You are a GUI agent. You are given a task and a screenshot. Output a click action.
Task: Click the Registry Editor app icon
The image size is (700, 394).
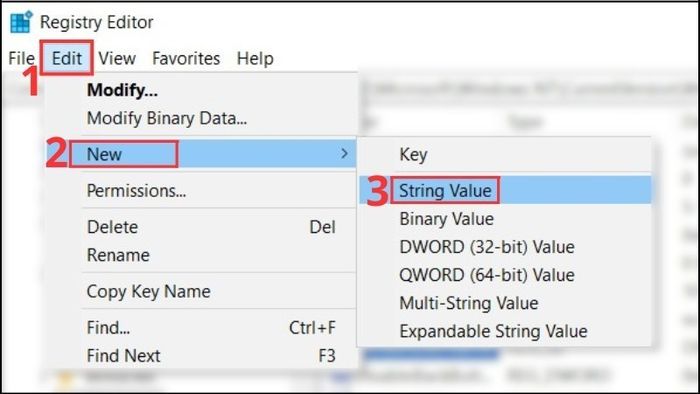pos(21,22)
